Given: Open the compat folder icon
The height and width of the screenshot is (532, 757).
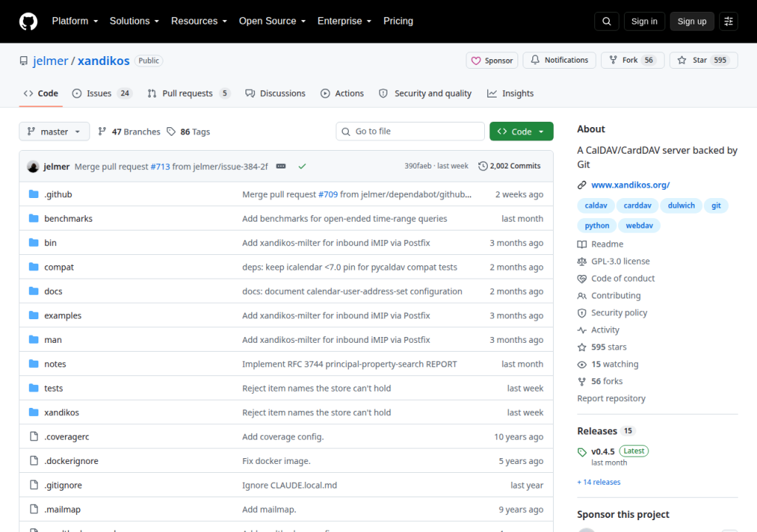Looking at the screenshot, I should pyautogui.click(x=33, y=267).
